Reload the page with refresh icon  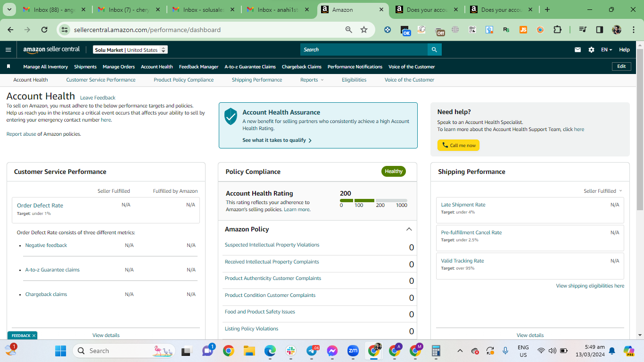click(44, 30)
